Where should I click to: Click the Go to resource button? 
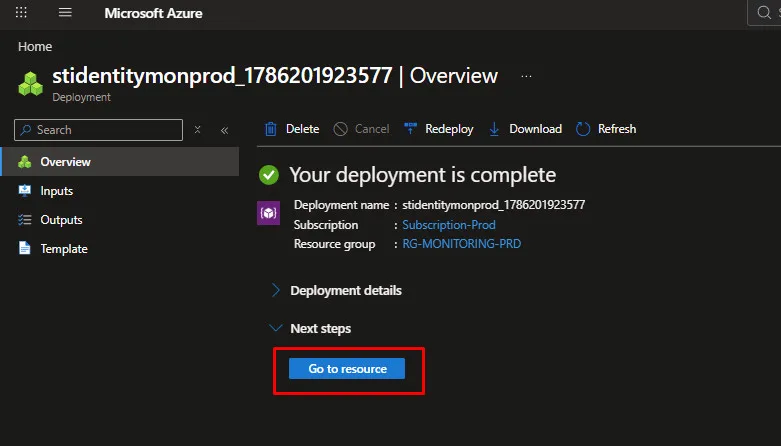(x=347, y=369)
